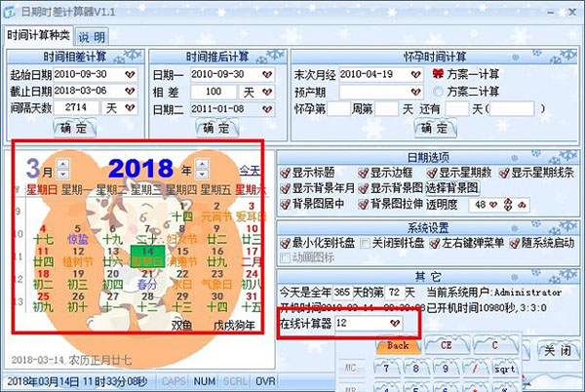The image size is (585, 392).
Task: Enable 关闭到托盘 checkbox
Action: pyautogui.click(x=365, y=244)
